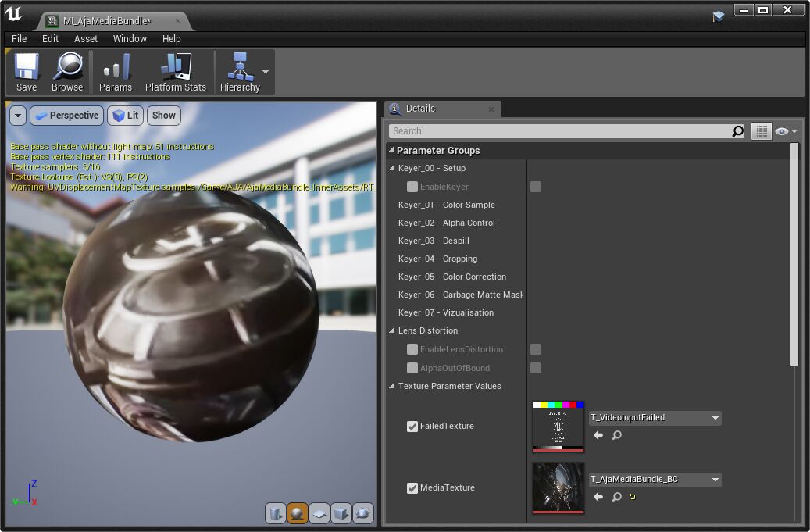Collapse the Texture Parameter Values group
The width and height of the screenshot is (810, 532).
click(391, 386)
